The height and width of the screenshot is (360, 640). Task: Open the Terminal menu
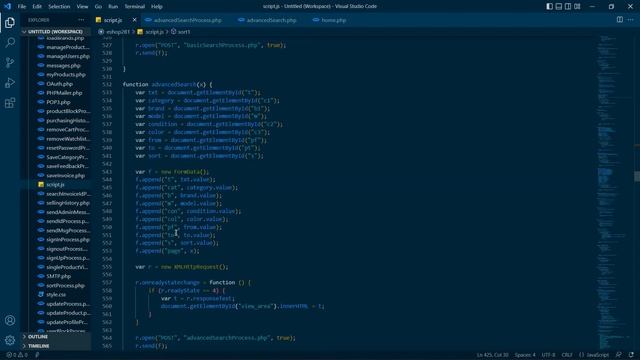tap(135, 7)
